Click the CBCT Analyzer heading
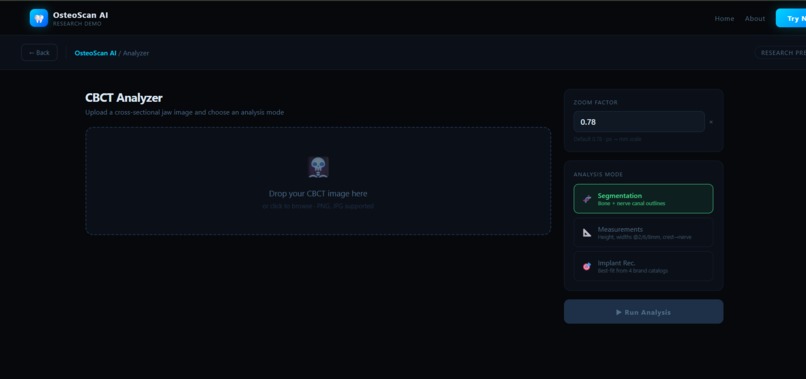The width and height of the screenshot is (806, 379). [124, 98]
